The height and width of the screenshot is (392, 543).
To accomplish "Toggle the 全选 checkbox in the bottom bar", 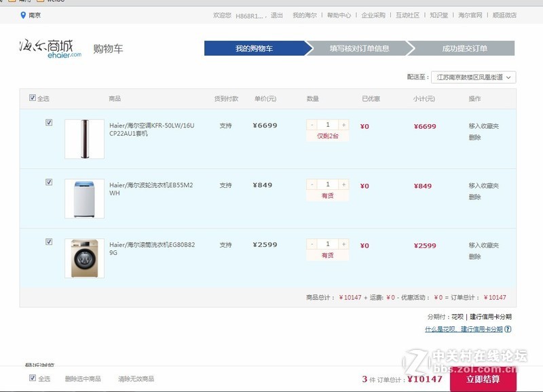I will pos(33,378).
